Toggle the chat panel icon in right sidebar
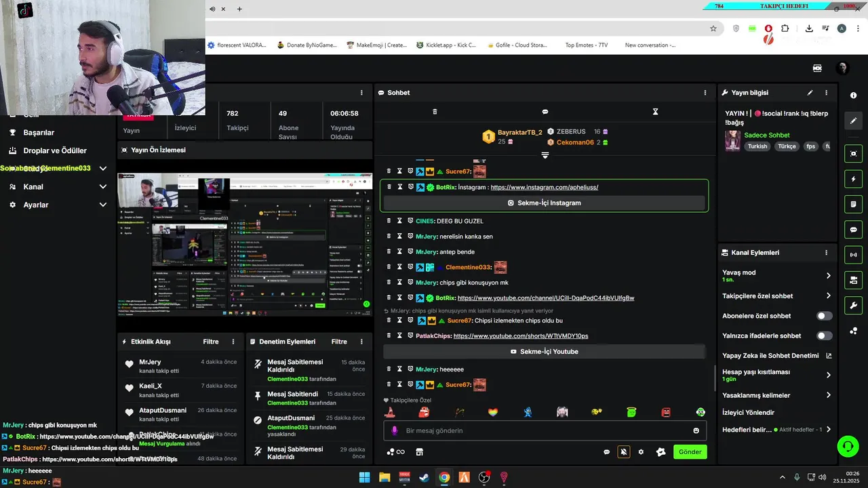 pos(853,230)
